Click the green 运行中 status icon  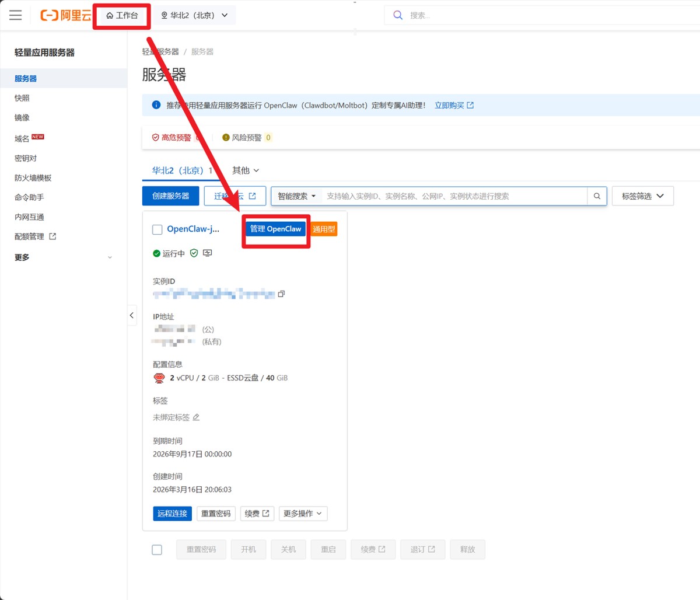[156, 253]
